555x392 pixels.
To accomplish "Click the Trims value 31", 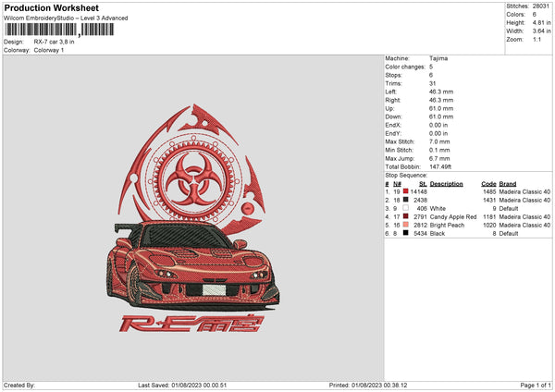I will click(x=433, y=83).
